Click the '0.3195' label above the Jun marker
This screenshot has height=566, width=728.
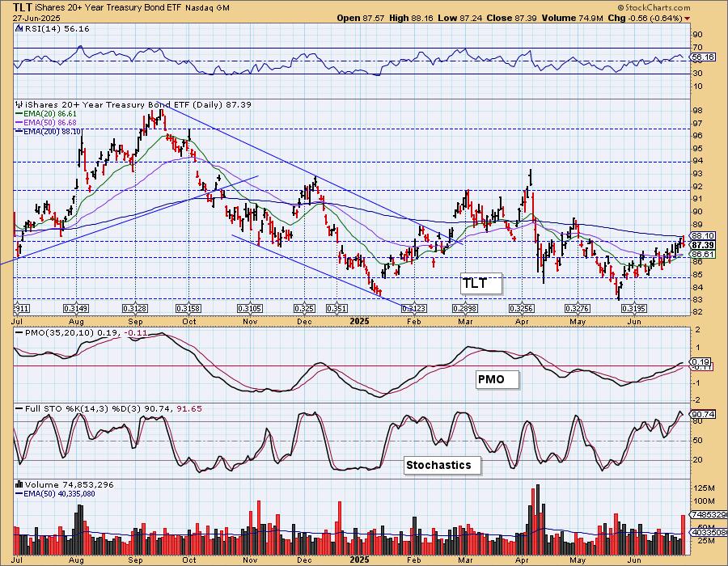[x=635, y=309]
